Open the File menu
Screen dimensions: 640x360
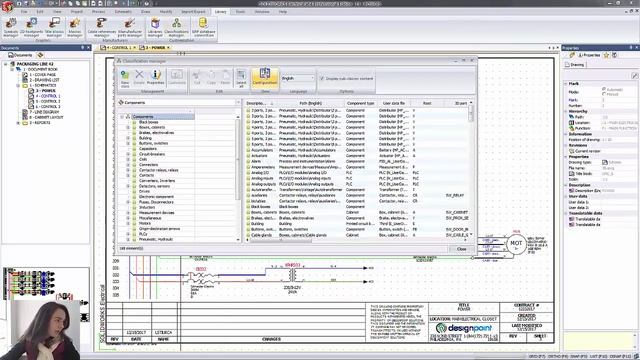tap(24, 12)
